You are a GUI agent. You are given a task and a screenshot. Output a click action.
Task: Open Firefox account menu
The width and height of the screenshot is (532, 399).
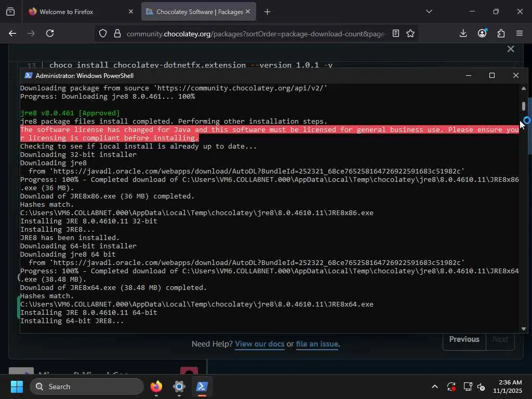click(482, 33)
